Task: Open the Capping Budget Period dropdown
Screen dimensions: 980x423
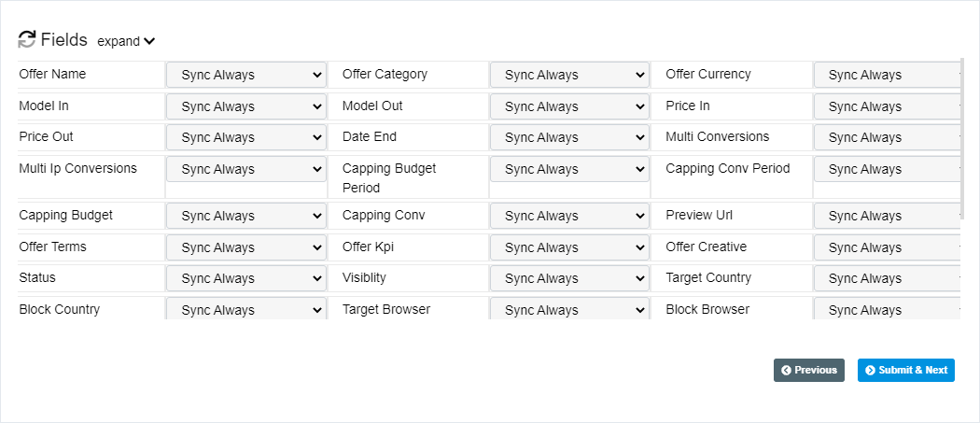Action: point(569,169)
